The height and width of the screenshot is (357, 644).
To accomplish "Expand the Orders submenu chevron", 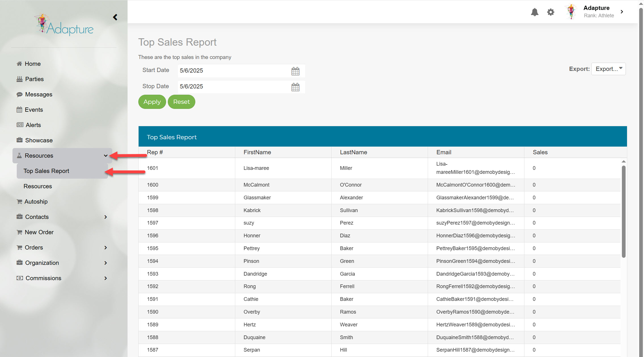I will (106, 248).
